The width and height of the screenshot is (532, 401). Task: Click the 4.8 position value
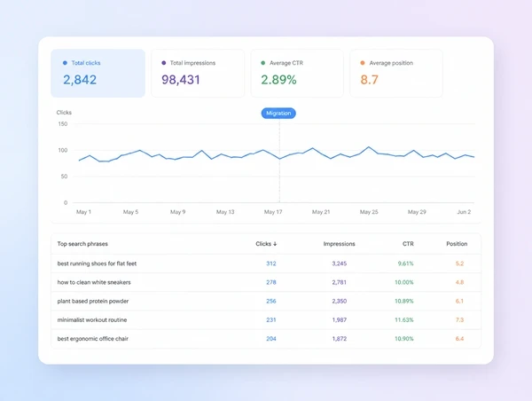459,282
